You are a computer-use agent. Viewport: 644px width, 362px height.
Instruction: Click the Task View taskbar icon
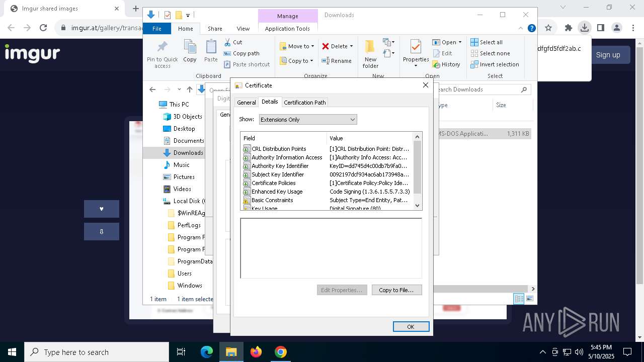coord(181,352)
